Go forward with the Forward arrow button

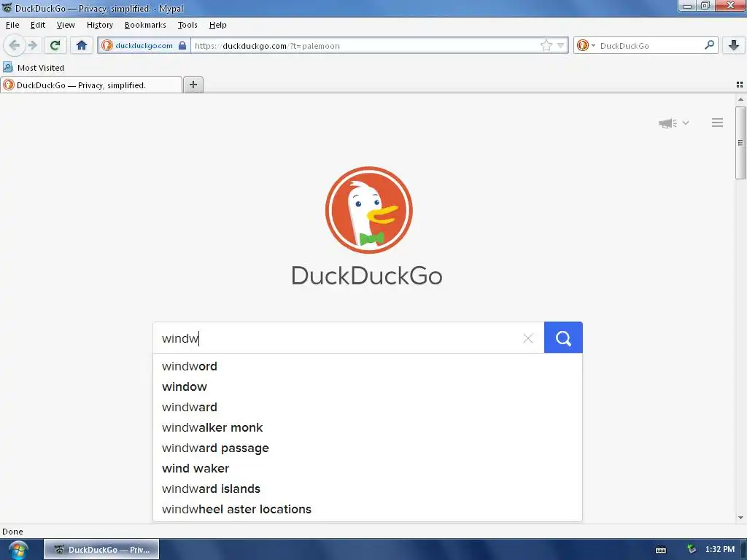click(x=33, y=45)
